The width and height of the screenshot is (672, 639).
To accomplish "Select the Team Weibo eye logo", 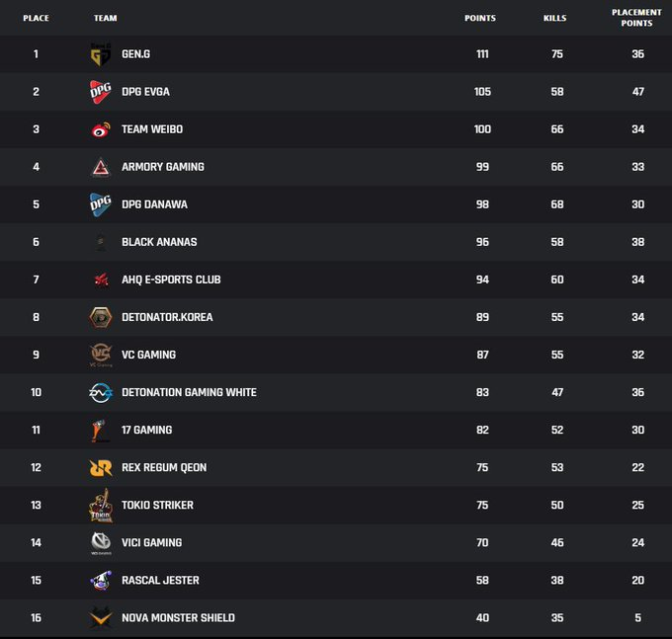I will [x=101, y=129].
